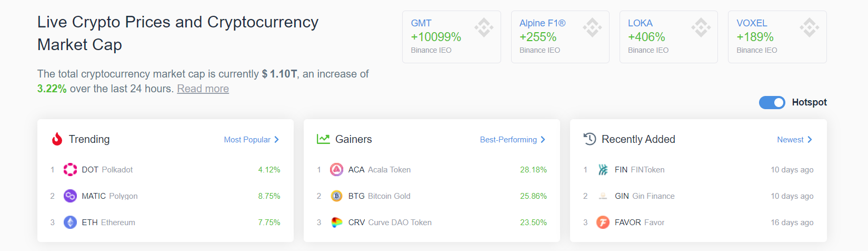
Task: Toggle the Hotspot switch off
Action: pyautogui.click(x=772, y=102)
